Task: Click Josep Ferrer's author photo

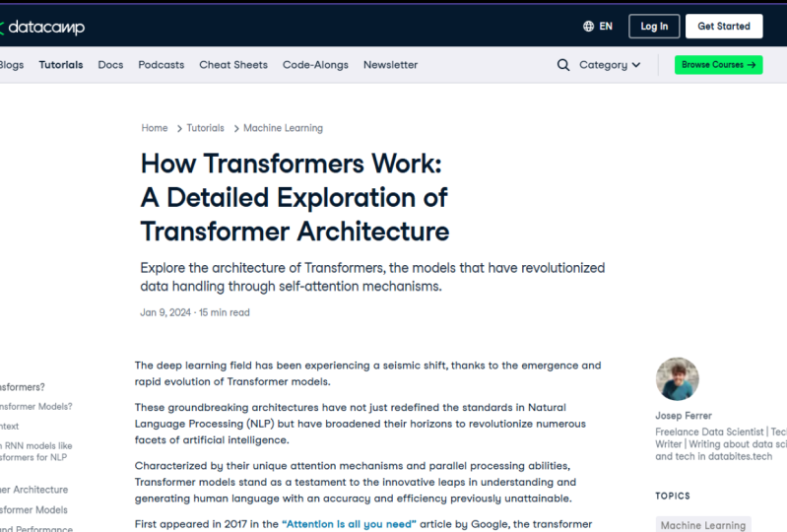Action: 677,379
